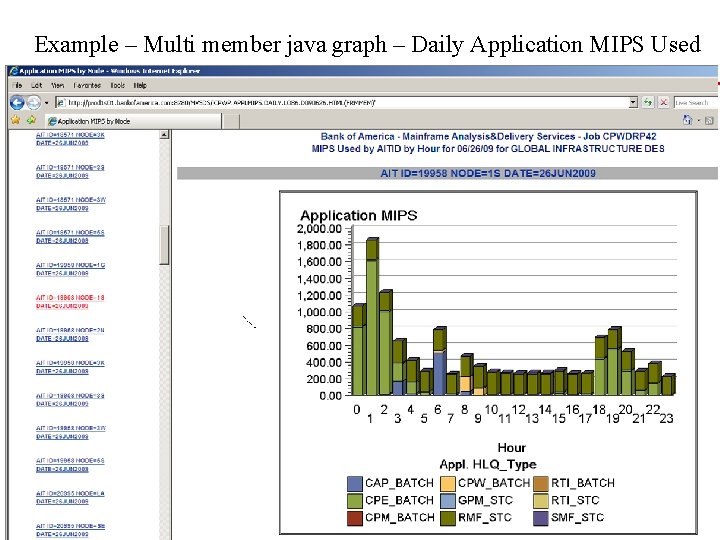
Task: Open the Tools menu
Action: (118, 85)
